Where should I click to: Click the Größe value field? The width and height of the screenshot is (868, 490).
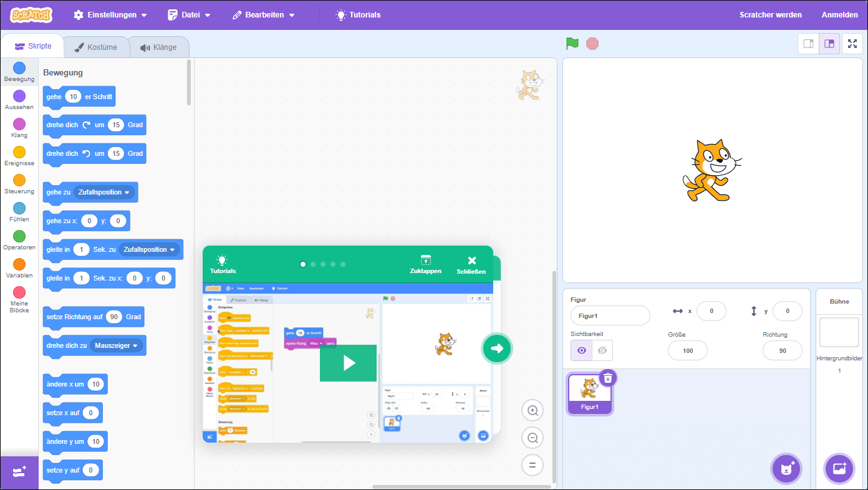(x=688, y=350)
